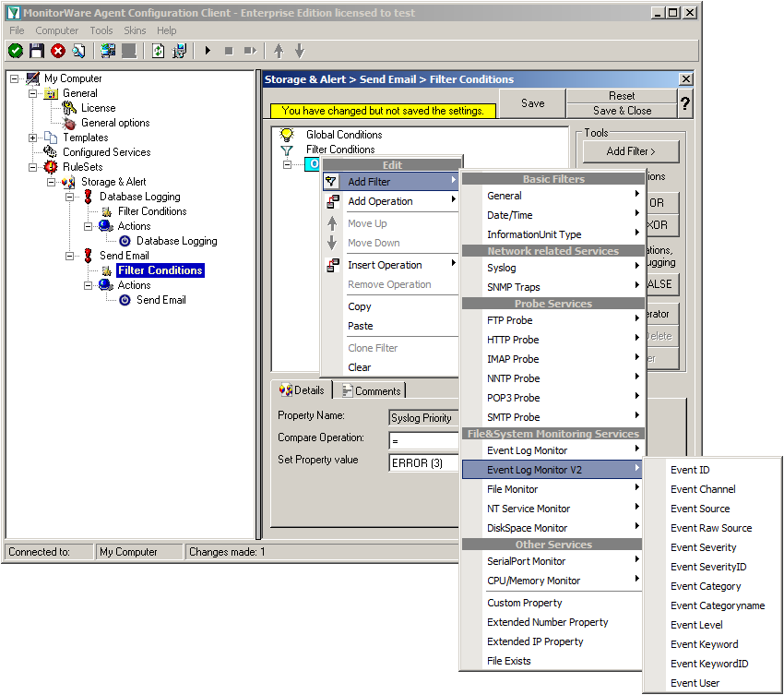Click the Add Filter funnel menu icon
This screenshot has height=695, width=784.
pyautogui.click(x=331, y=181)
